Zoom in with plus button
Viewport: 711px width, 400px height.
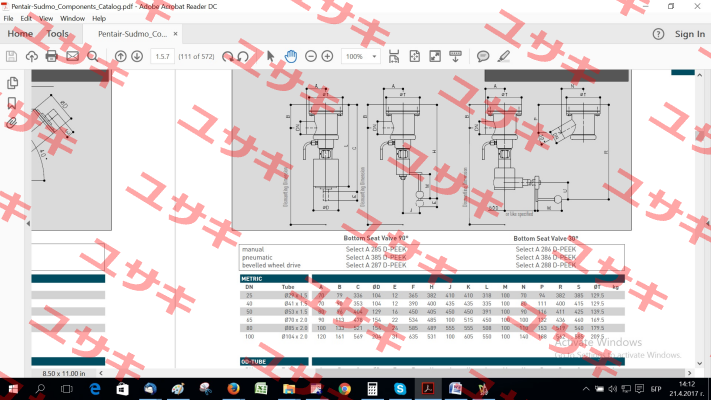[327, 56]
